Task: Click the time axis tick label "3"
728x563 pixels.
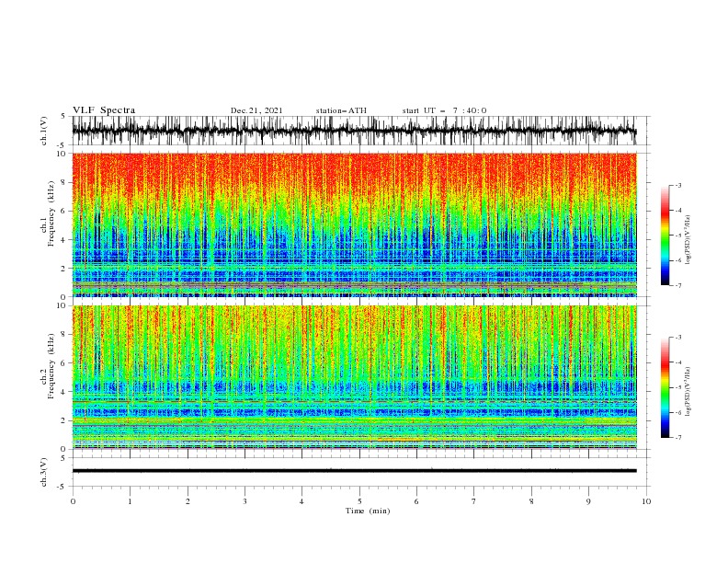Action: [x=245, y=501]
